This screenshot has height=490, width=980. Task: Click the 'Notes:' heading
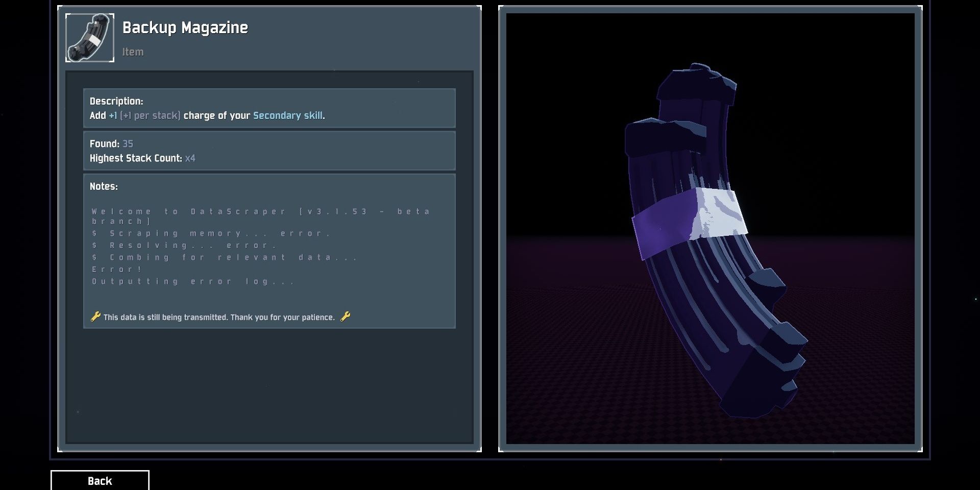[104, 186]
